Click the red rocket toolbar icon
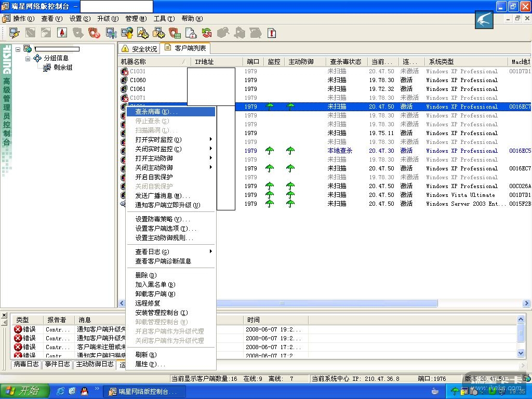This screenshot has width=532, height=399. [x=62, y=33]
